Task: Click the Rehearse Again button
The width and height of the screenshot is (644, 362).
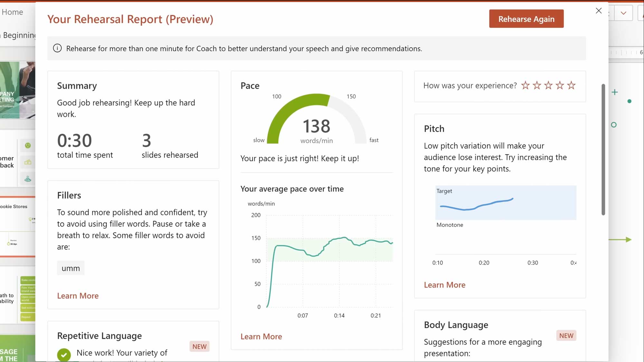Action: coord(526,19)
